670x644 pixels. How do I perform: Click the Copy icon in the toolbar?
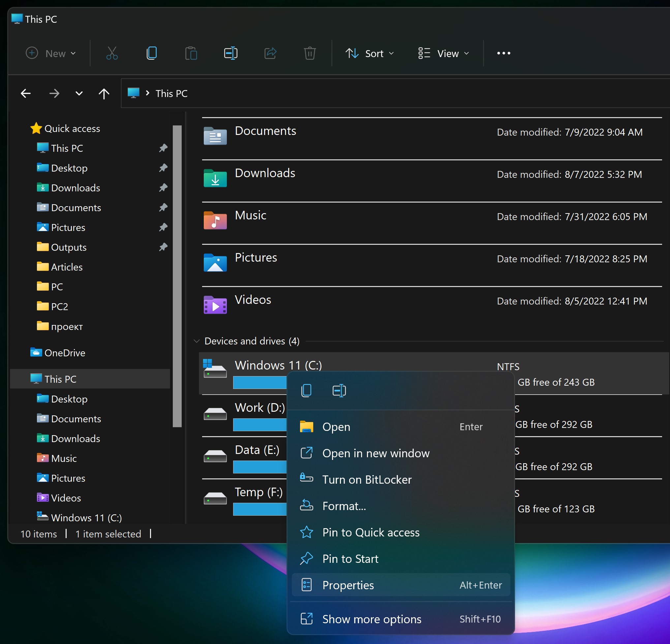pos(151,53)
